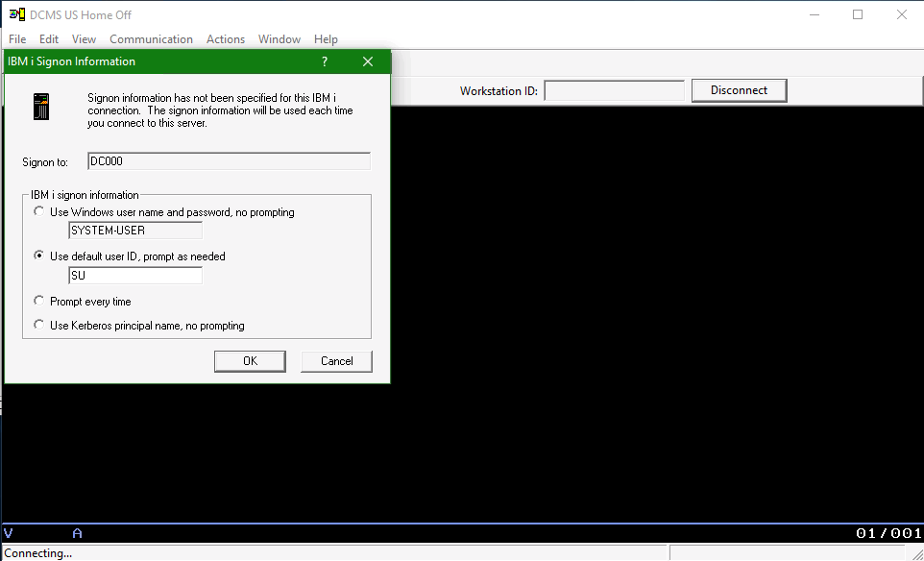Close the DCMS US Home Off window
The height and width of the screenshot is (561, 924).
pyautogui.click(x=902, y=14)
